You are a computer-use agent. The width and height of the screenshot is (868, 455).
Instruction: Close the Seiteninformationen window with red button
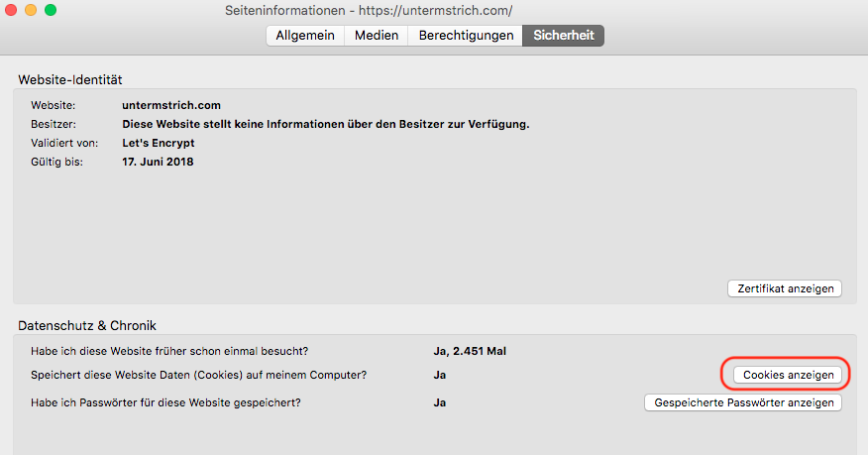12,10
